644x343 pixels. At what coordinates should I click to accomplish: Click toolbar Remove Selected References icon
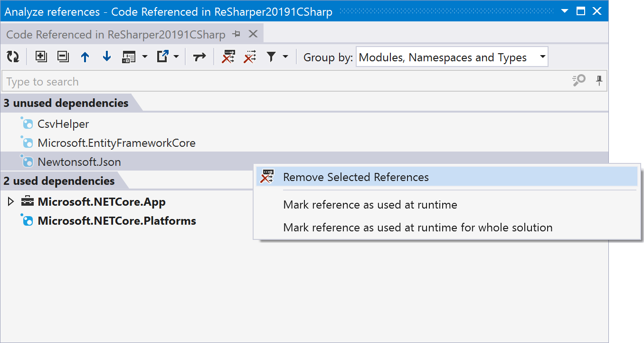pyautogui.click(x=229, y=57)
